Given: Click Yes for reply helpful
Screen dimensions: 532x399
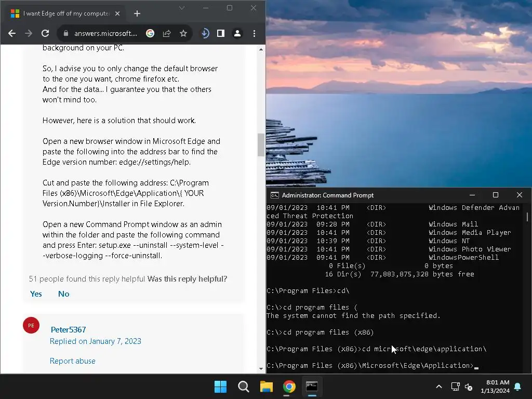Looking at the screenshot, I should point(36,294).
